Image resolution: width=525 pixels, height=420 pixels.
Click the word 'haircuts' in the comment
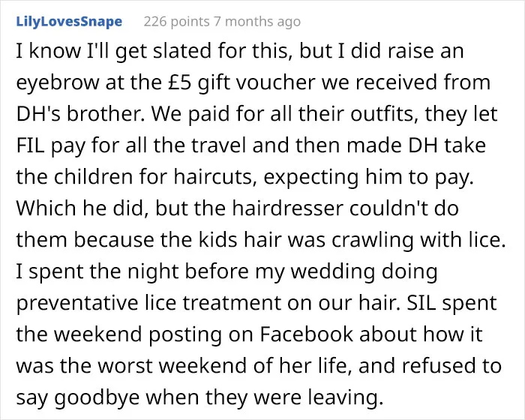click(213, 177)
